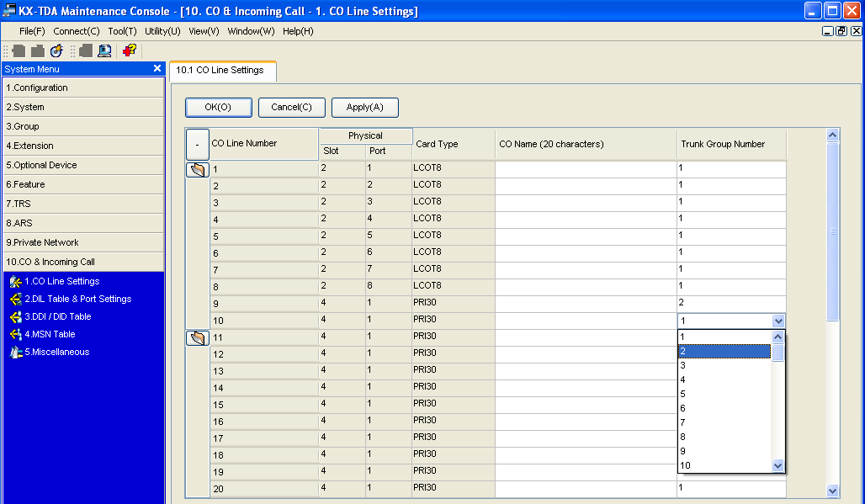Click the MSN Table icon
Image resolution: width=865 pixels, height=504 pixels.
[15, 334]
